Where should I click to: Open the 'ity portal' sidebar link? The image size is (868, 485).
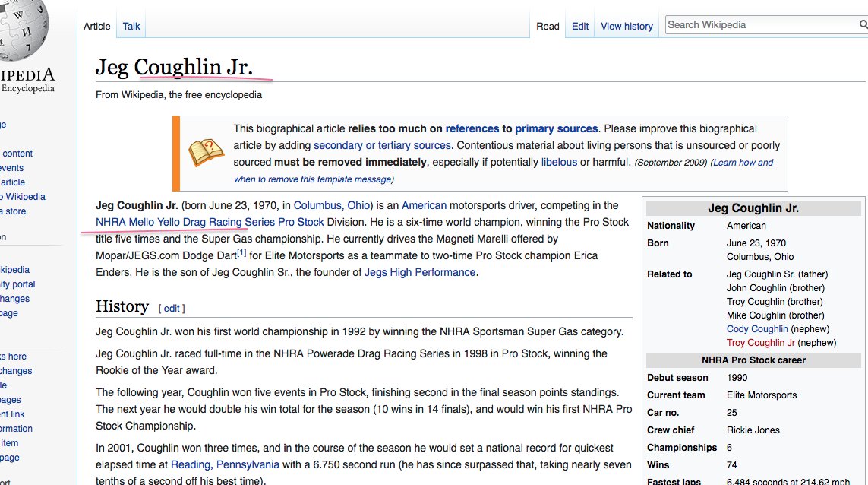click(17, 284)
